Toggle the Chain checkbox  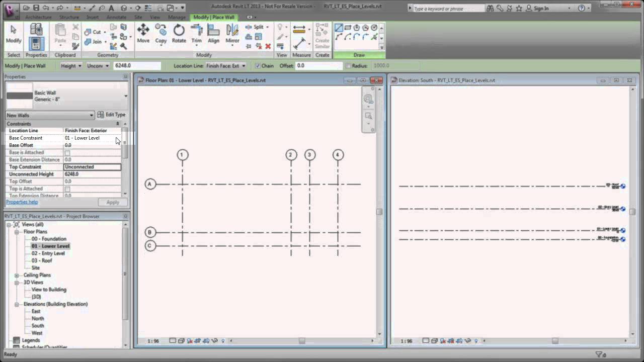pos(258,66)
